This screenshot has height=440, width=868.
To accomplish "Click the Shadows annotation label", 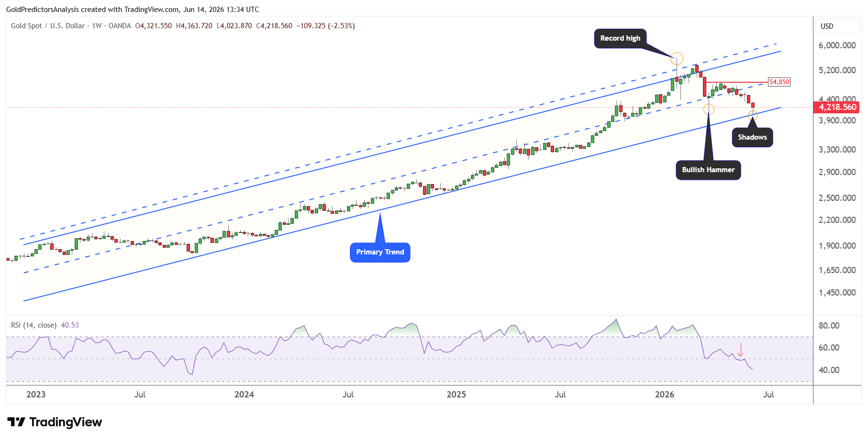I will 752,137.
